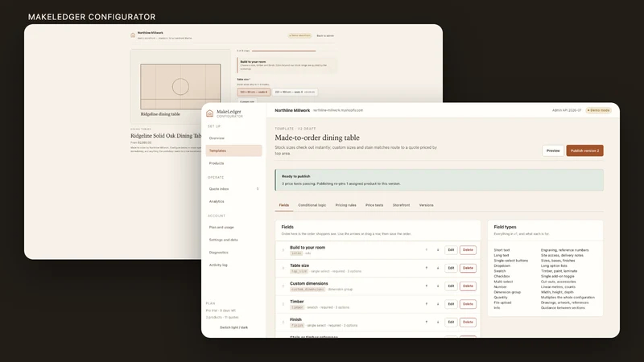Move the Finish field down
644x362 pixels.
438,323
